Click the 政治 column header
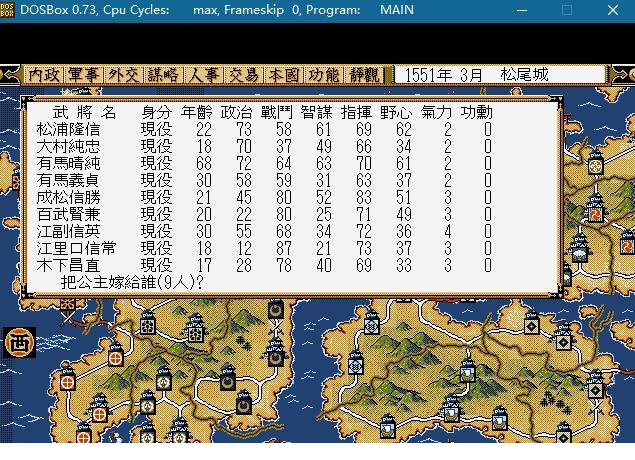The height and width of the screenshot is (460, 635). 236,113
